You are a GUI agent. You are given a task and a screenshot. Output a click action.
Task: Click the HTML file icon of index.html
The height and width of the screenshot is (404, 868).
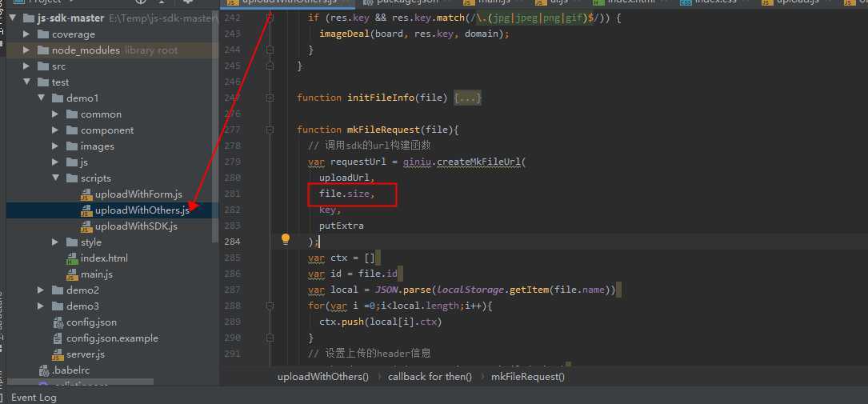click(x=72, y=258)
